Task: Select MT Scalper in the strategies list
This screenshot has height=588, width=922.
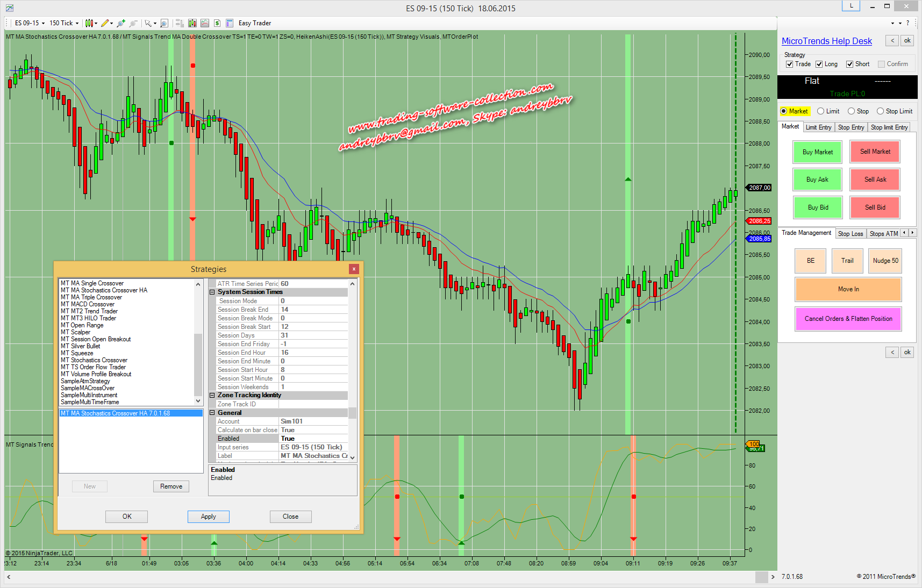Action: point(75,332)
